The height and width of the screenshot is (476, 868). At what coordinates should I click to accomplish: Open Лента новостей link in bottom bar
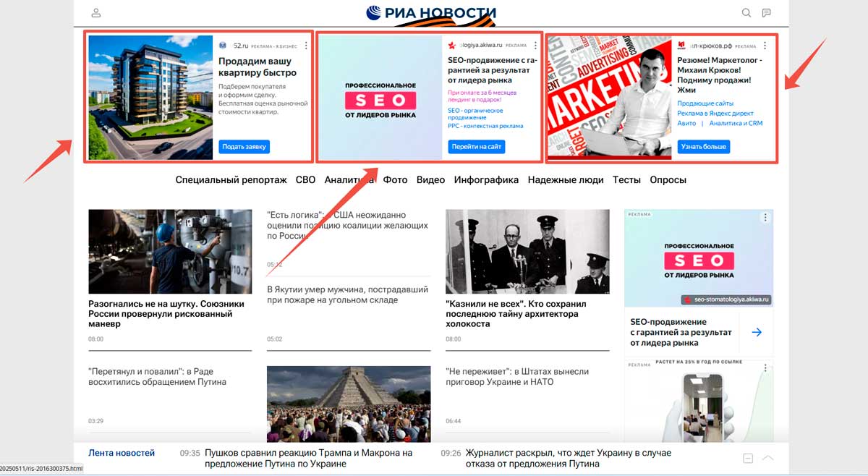tap(122, 453)
